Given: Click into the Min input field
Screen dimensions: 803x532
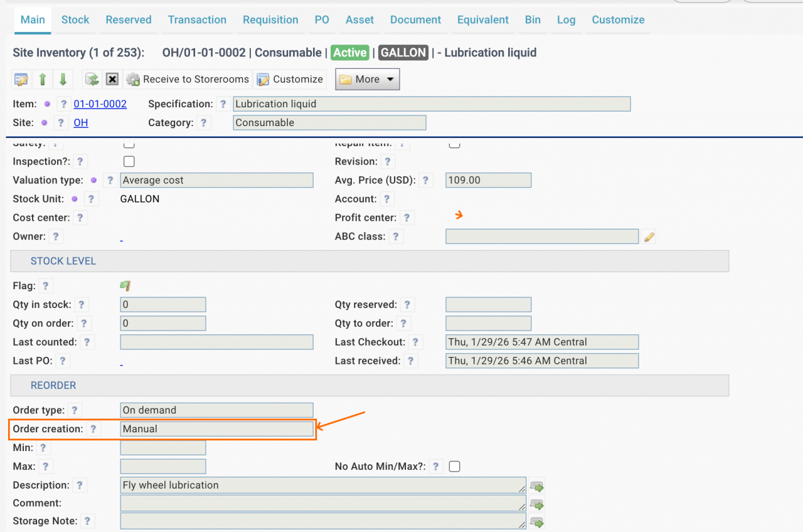Looking at the screenshot, I should pos(162,448).
